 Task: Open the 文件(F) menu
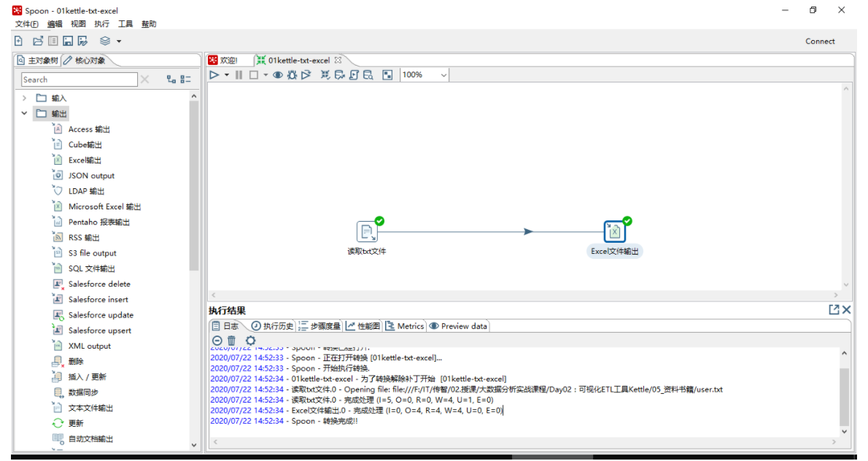pyautogui.click(x=26, y=24)
